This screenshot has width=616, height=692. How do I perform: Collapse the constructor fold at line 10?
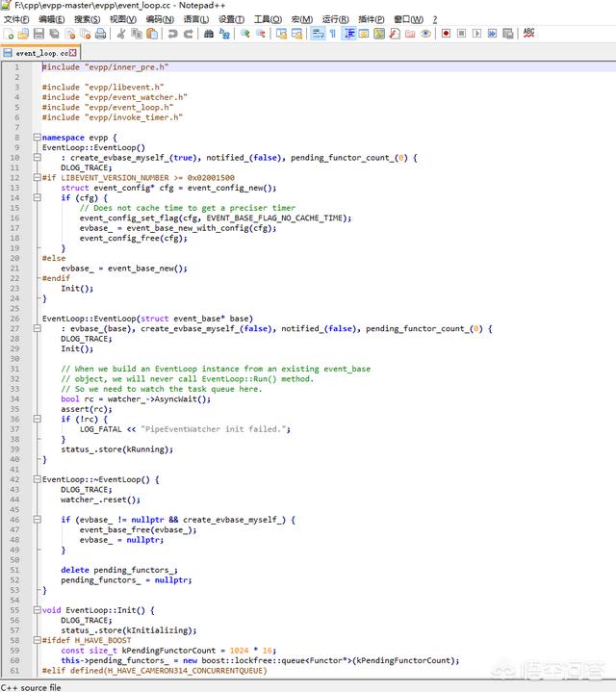click(38, 158)
